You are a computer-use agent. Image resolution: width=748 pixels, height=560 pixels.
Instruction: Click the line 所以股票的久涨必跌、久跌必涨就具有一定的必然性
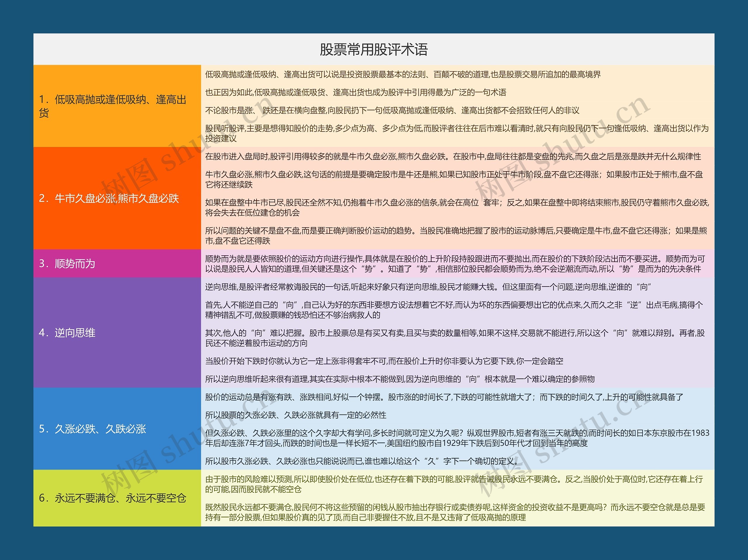(x=296, y=415)
